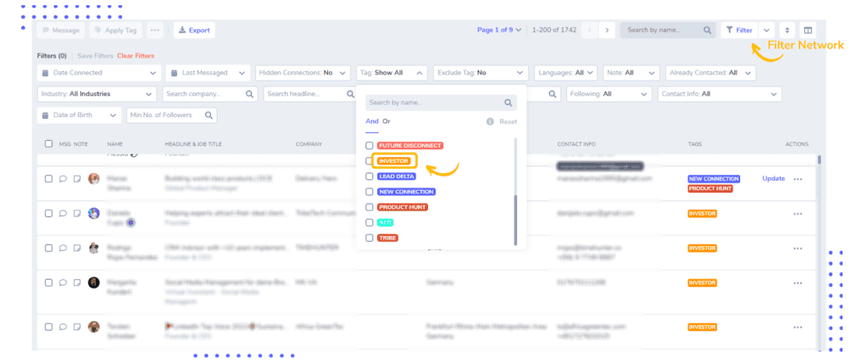Viewport: 868px width, 364px height.
Task: Open the column layout icon in toolbar
Action: (808, 31)
